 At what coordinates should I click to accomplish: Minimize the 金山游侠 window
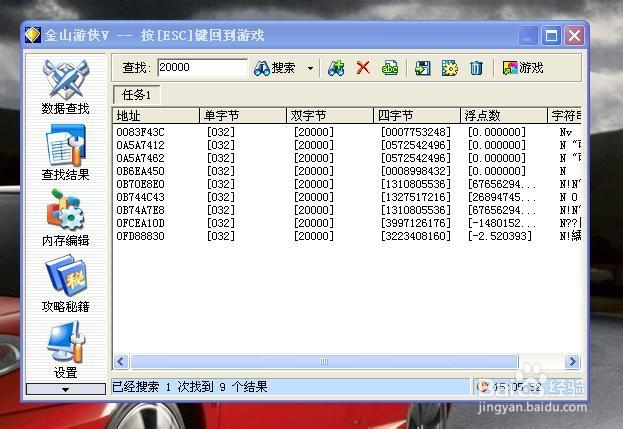tap(528, 36)
